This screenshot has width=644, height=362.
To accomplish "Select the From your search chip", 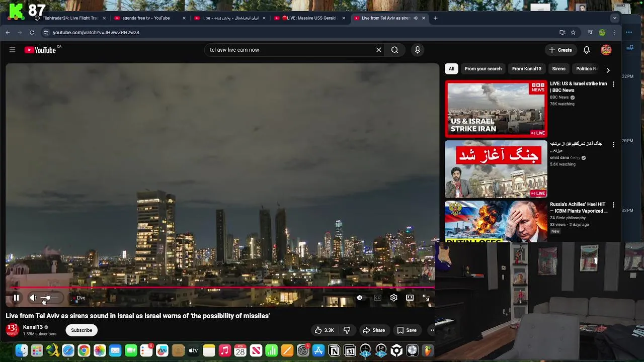I will coord(483,69).
